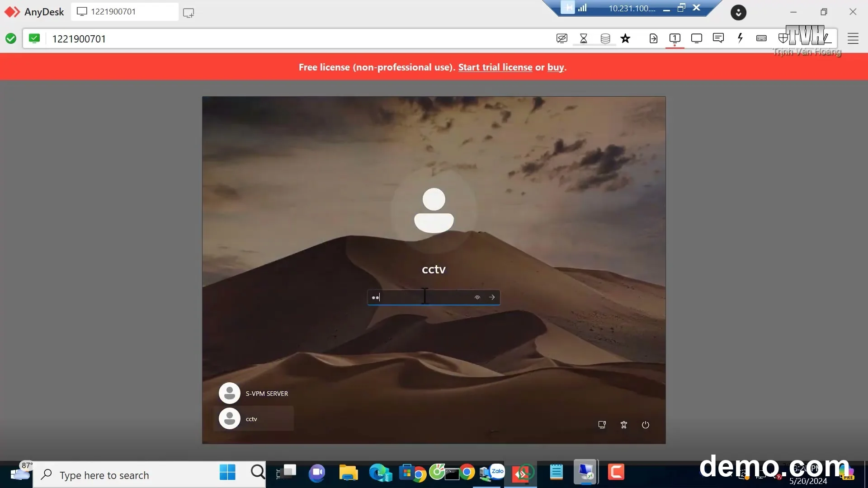Open the file transfer icon in AnyDesk toolbar

click(653, 38)
